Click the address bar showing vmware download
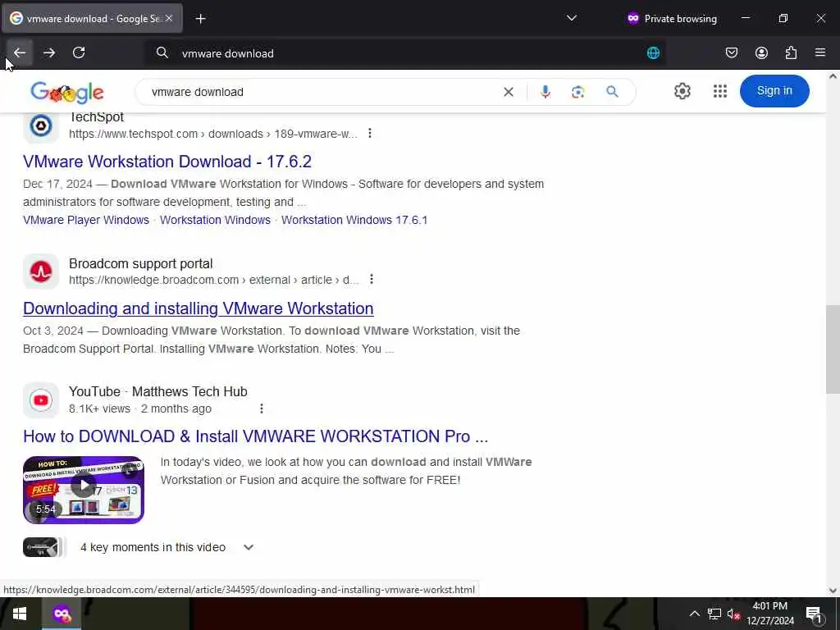 coord(407,53)
